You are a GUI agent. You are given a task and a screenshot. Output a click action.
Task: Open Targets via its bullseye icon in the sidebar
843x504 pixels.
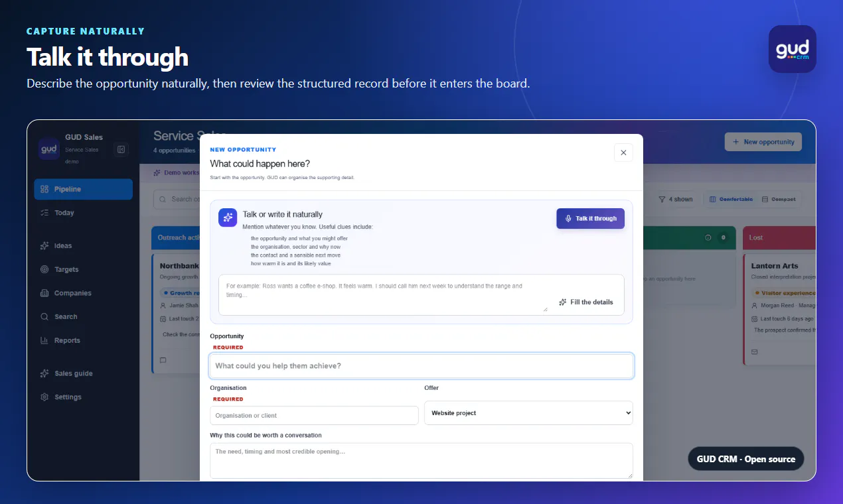[x=44, y=269]
